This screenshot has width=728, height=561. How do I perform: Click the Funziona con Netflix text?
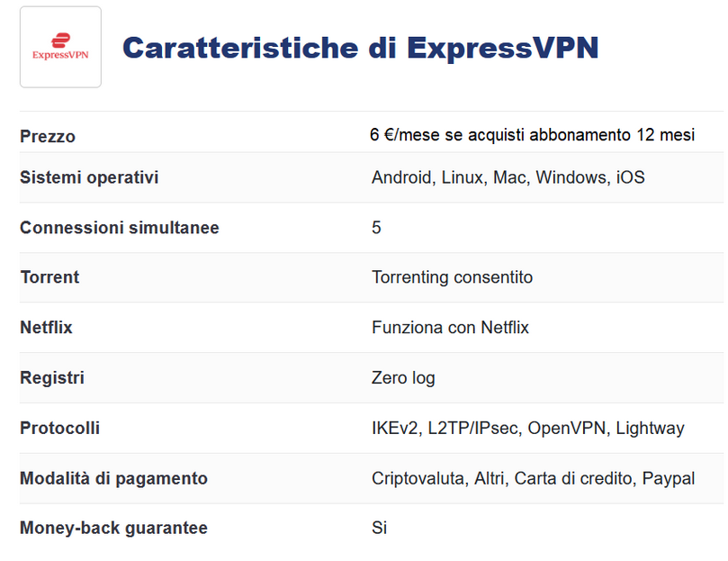coord(450,328)
